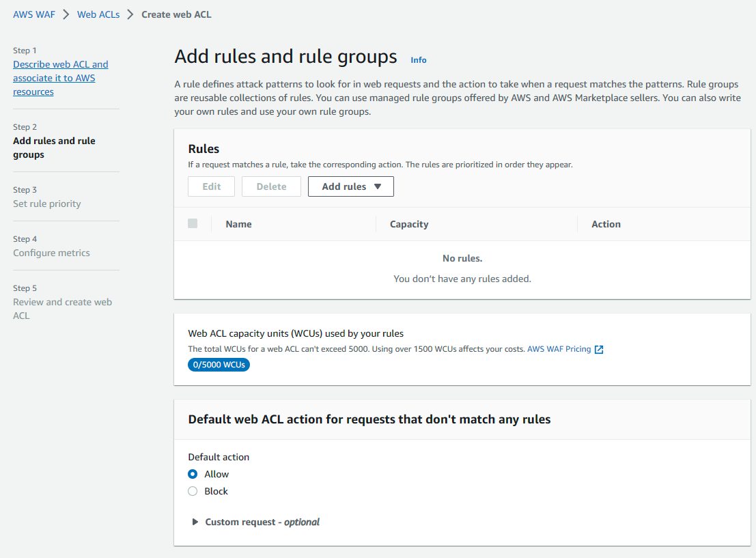Open the AWS WAF Pricing link
The image size is (756, 558).
coord(559,349)
